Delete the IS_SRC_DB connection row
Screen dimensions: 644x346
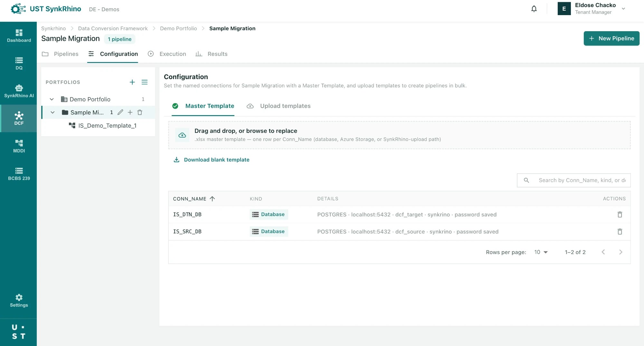coord(620,232)
